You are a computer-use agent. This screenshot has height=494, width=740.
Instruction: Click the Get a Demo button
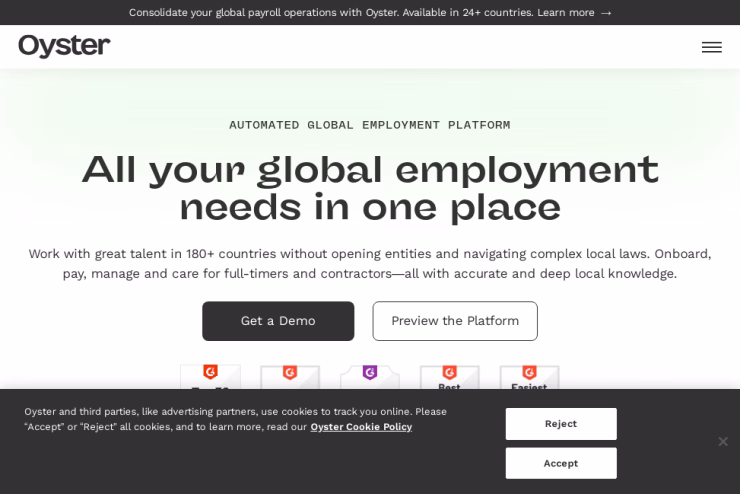(278, 321)
